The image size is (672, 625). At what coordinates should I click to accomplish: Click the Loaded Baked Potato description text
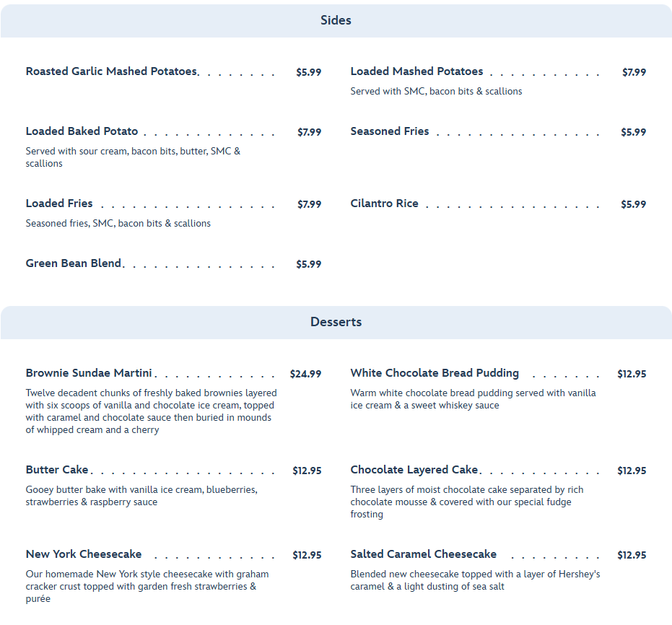(133, 157)
